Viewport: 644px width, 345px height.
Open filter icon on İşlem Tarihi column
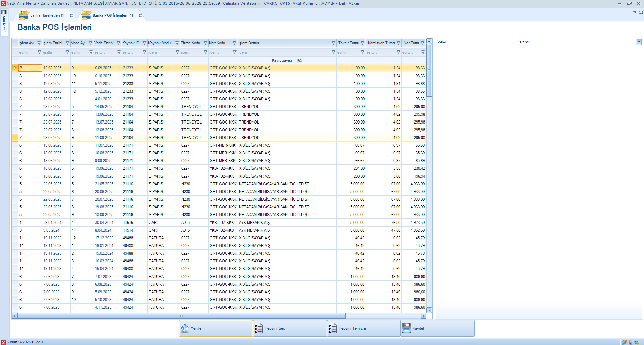67,43
